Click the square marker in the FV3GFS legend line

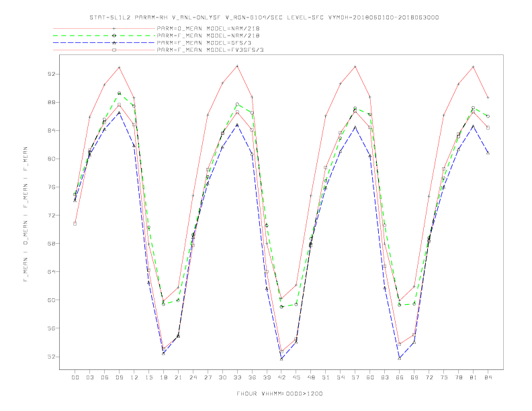pos(114,50)
